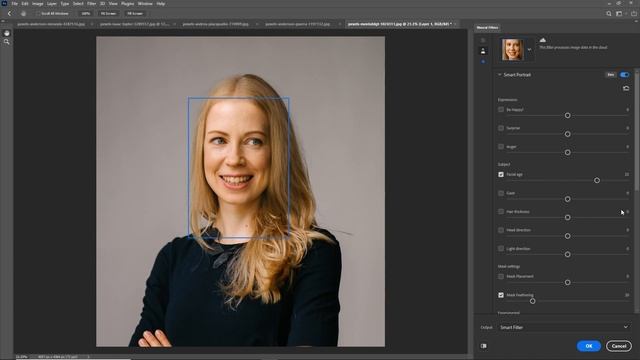
Task: Collapse the Smart Portrait section
Action: point(499,75)
